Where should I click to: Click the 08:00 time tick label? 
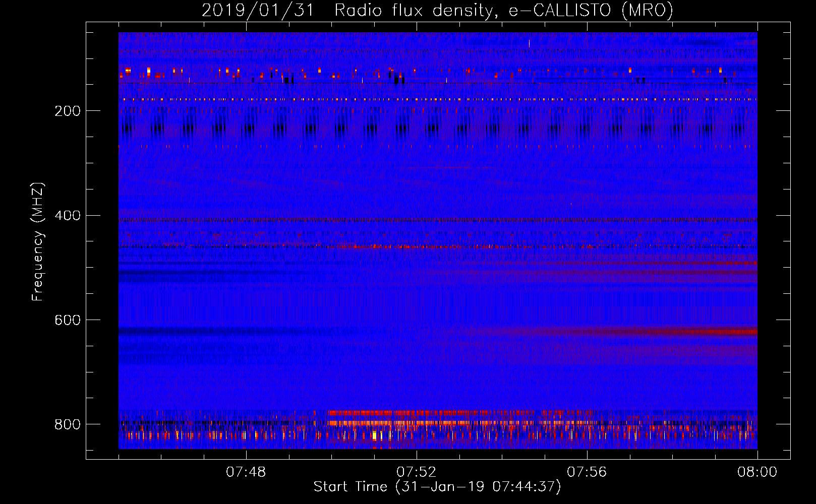tap(757, 472)
